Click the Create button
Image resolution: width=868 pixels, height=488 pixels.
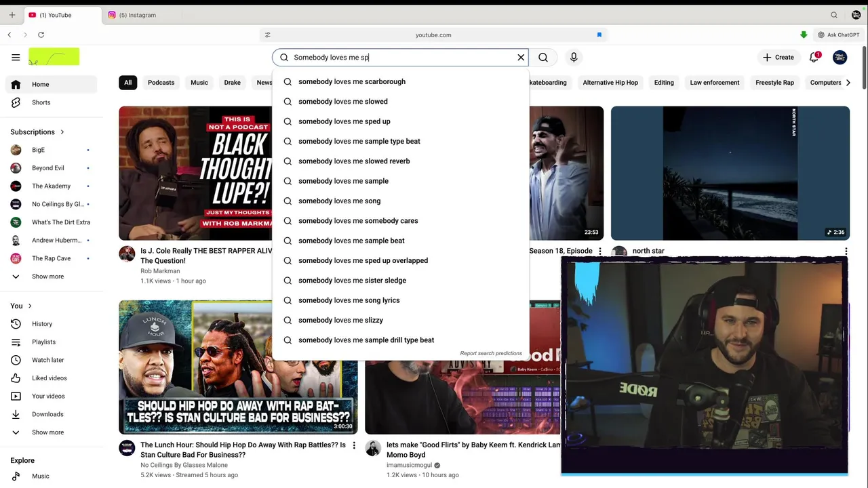pos(778,58)
